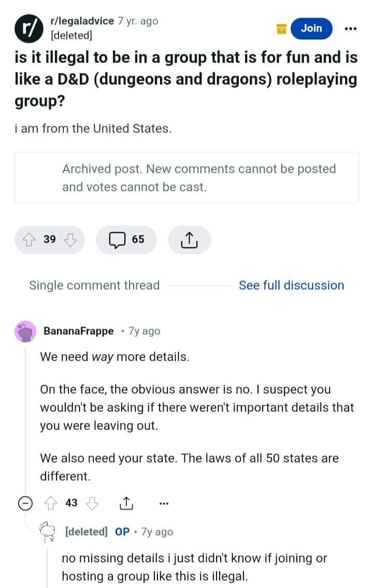Collapse BananaFrappe's comment thread

point(25,503)
